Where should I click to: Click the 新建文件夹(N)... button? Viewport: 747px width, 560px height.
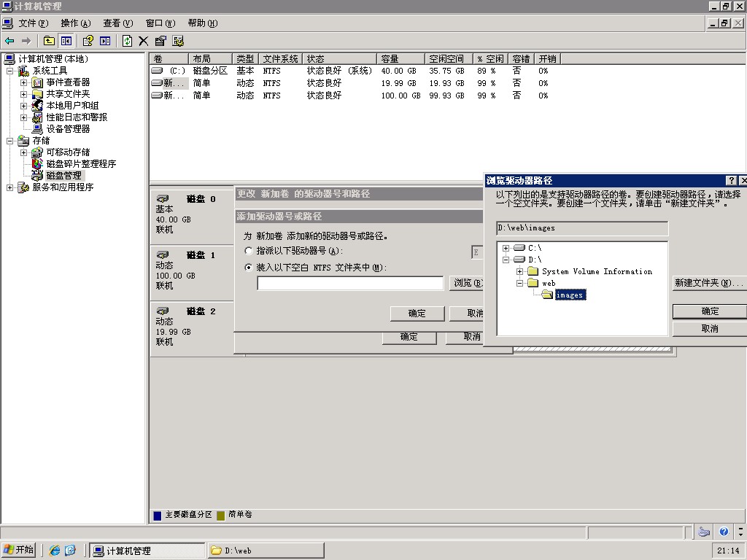[708, 283]
